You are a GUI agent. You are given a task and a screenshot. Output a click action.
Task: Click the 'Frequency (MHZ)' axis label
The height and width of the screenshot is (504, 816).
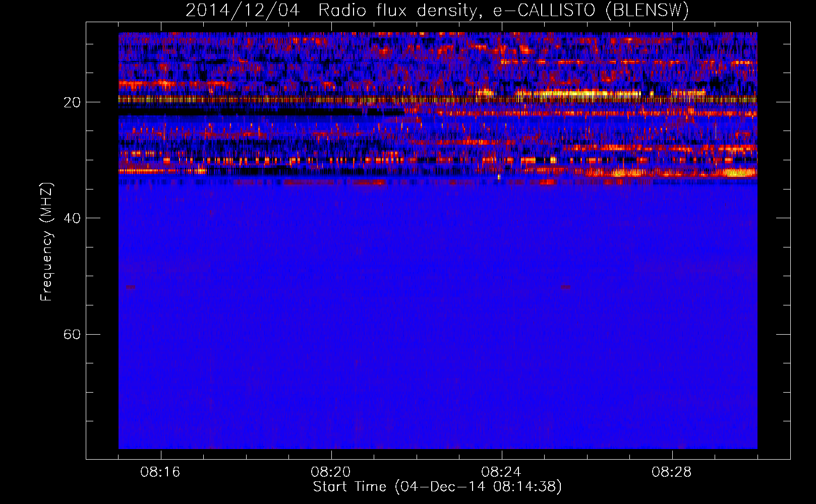point(46,241)
